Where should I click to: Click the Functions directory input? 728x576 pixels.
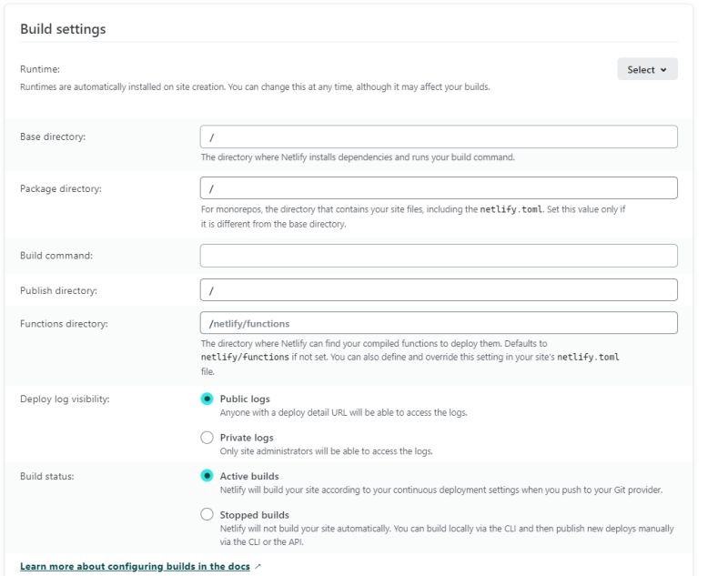click(438, 323)
